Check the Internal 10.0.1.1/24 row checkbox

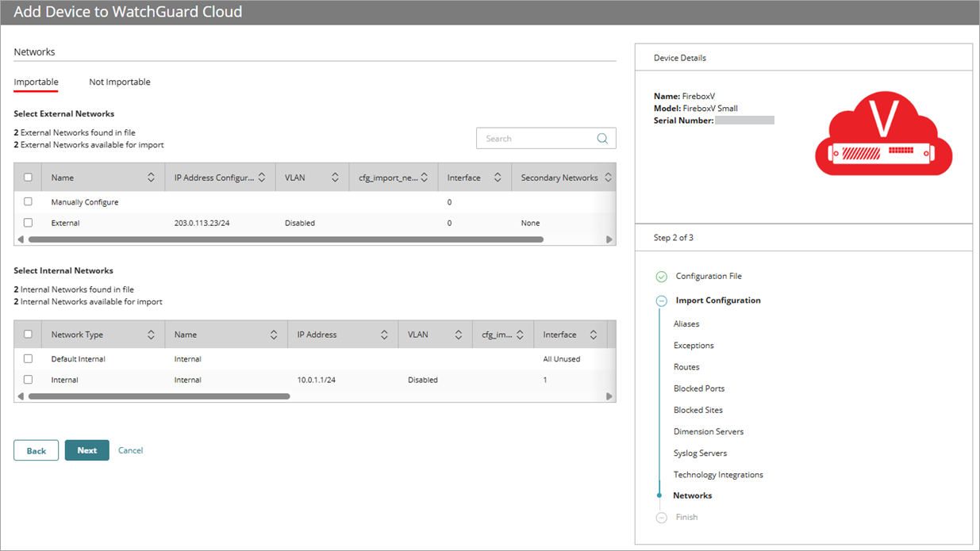pyautogui.click(x=28, y=380)
